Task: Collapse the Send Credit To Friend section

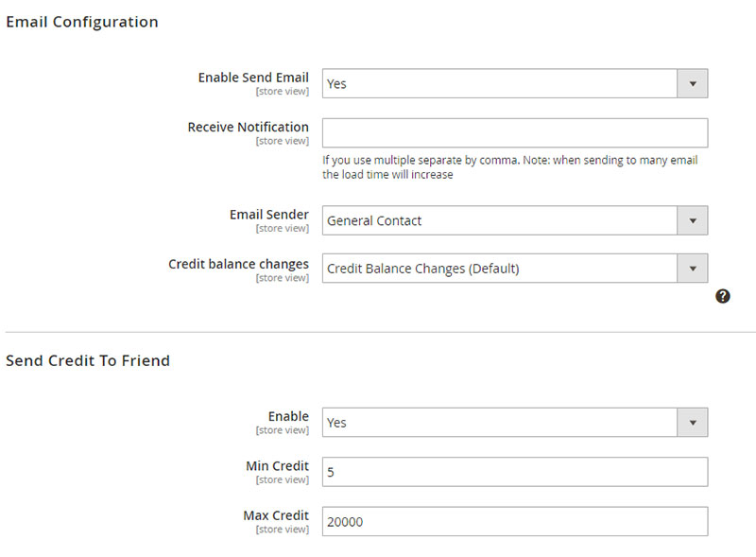Action: (x=88, y=360)
